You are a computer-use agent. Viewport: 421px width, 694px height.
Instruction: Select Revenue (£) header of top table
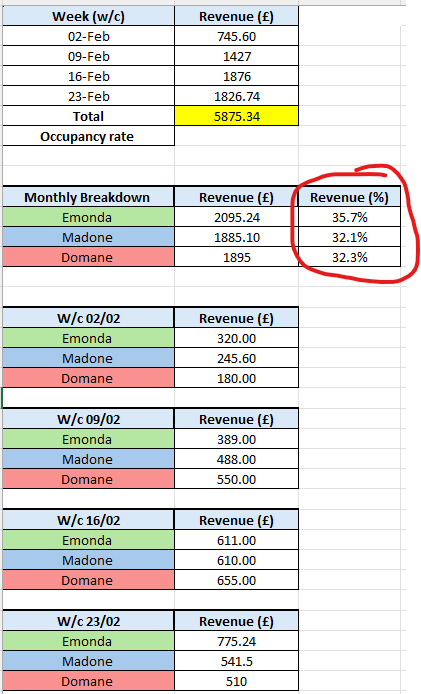[x=236, y=16]
